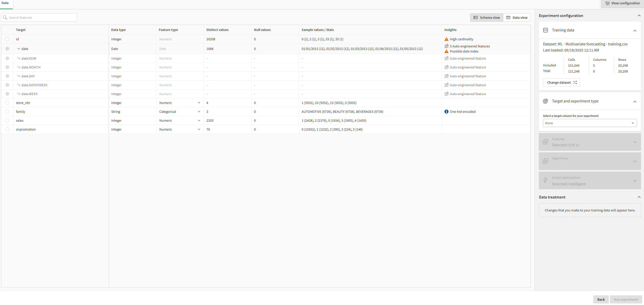
Task: Collapse the date row expander chevron
Action: point(19,49)
